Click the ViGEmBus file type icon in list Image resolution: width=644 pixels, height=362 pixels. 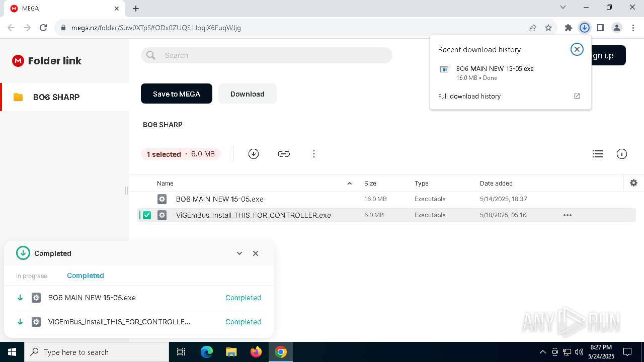coord(162,215)
